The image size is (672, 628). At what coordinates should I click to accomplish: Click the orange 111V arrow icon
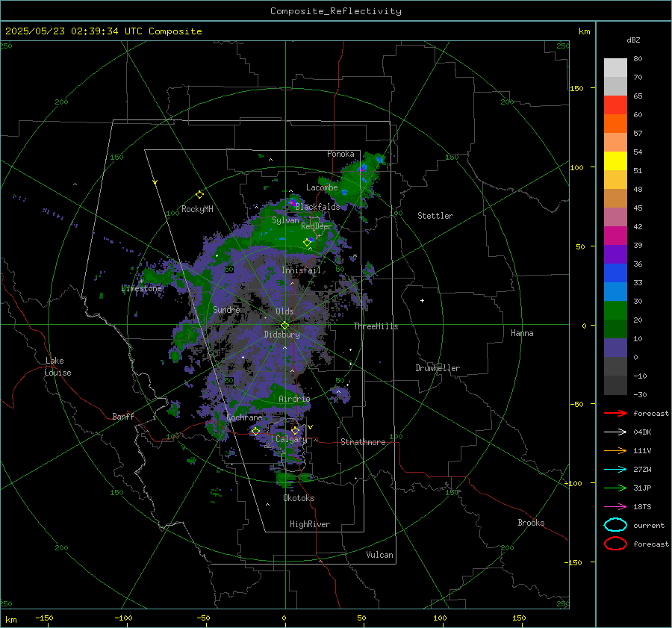[x=615, y=450]
